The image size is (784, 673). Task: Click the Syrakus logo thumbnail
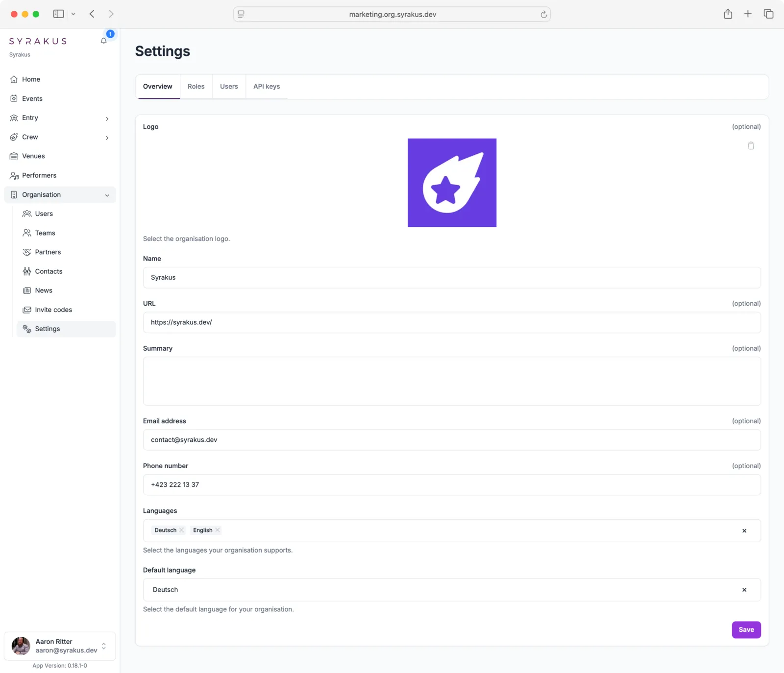click(x=452, y=183)
